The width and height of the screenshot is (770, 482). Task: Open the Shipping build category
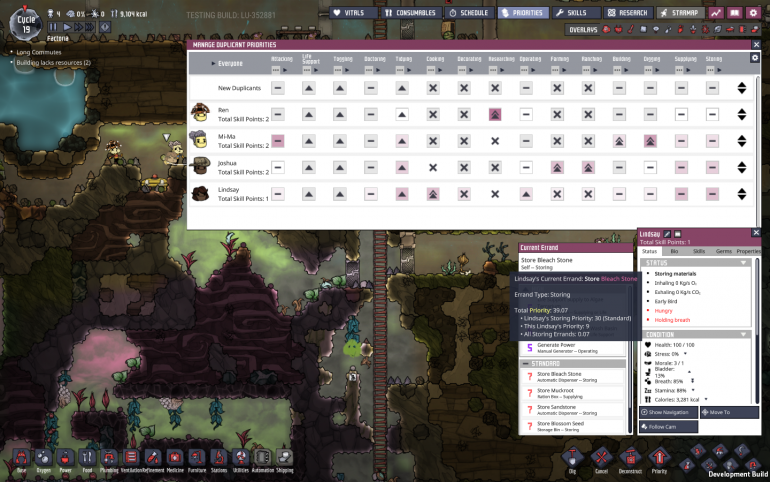click(284, 458)
